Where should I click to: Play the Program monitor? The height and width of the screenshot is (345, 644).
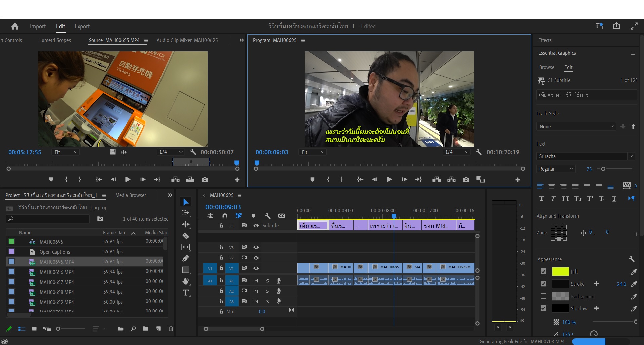pos(389,180)
